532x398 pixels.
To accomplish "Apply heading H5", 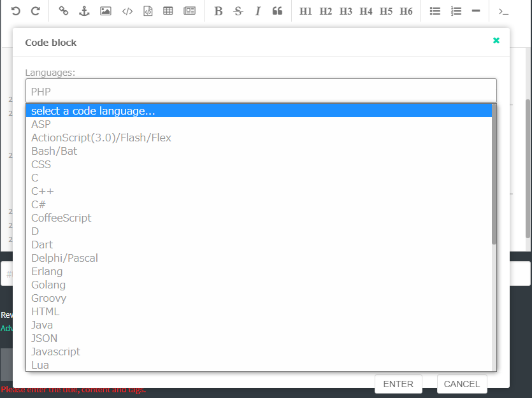I will click(385, 11).
